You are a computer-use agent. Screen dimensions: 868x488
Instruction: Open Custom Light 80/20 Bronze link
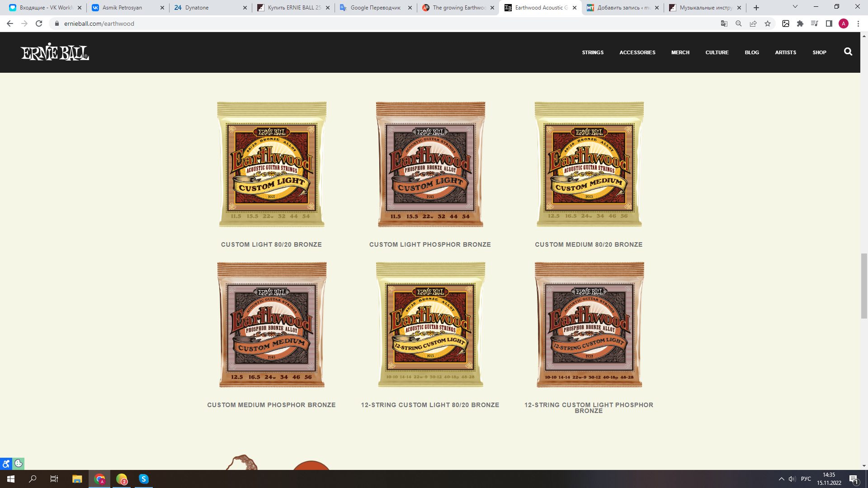point(271,244)
